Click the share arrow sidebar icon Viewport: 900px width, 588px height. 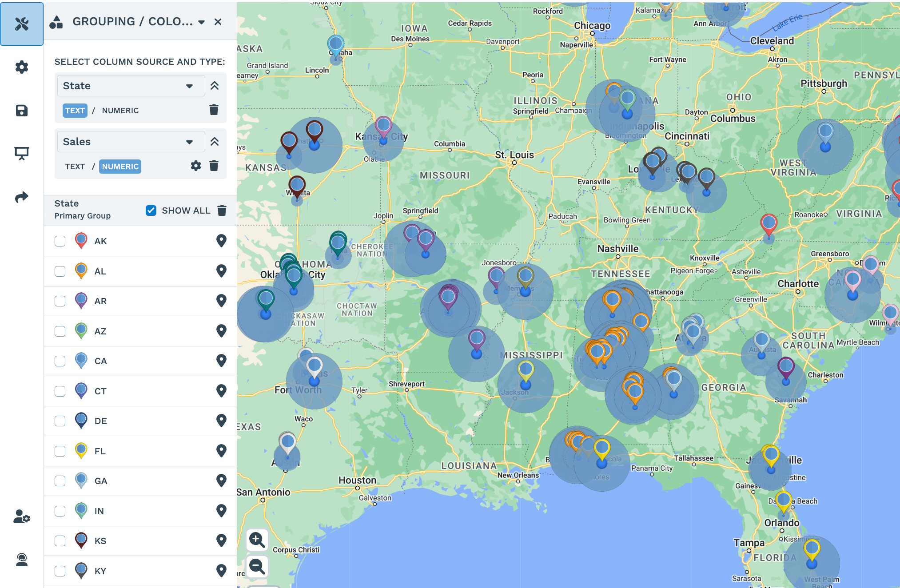(21, 197)
